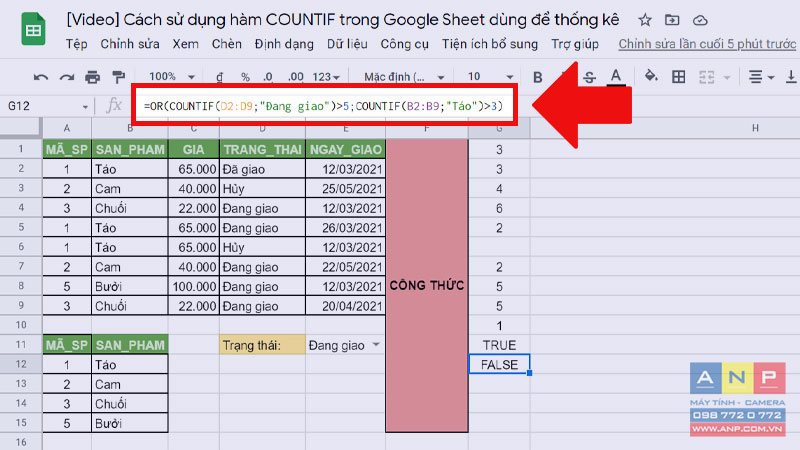
Task: Open last edit history link
Action: click(707, 44)
